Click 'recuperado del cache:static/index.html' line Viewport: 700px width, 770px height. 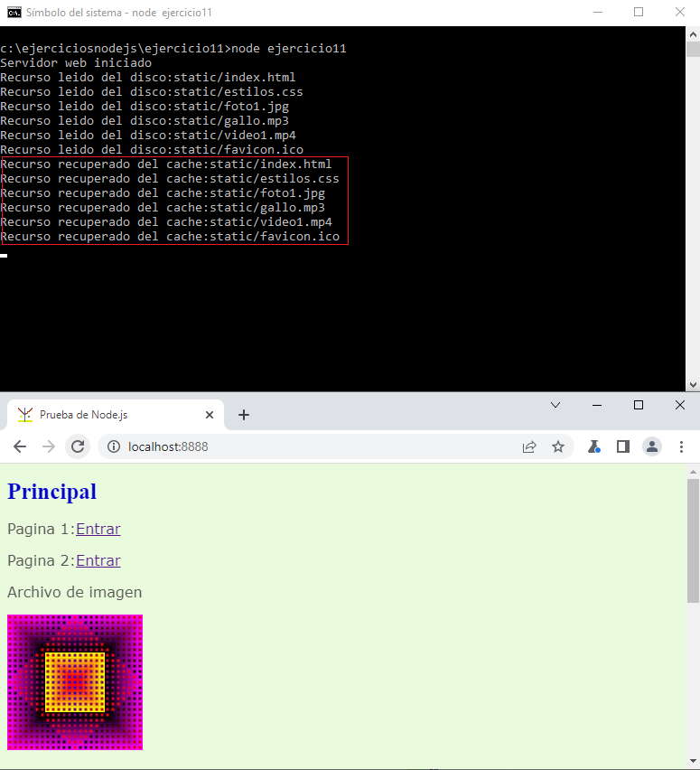tap(166, 164)
